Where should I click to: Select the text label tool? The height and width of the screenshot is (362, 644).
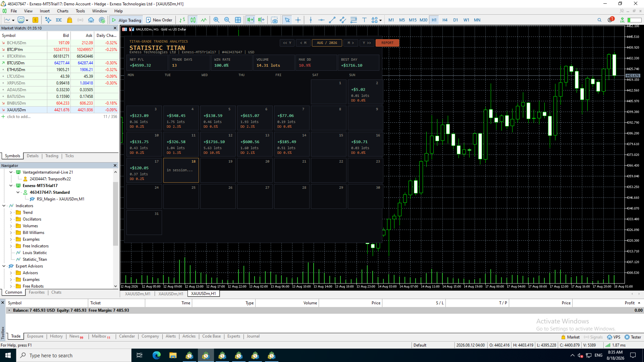click(x=364, y=20)
